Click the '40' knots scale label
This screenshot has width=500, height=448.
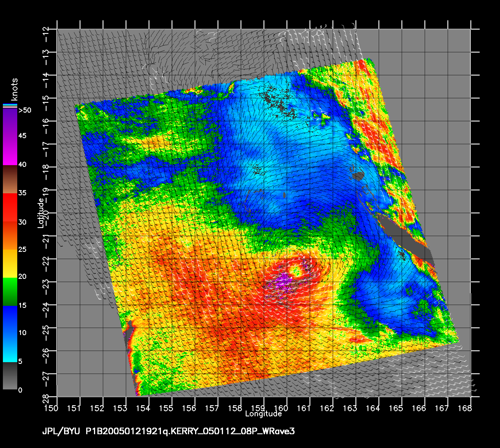coord(22,165)
